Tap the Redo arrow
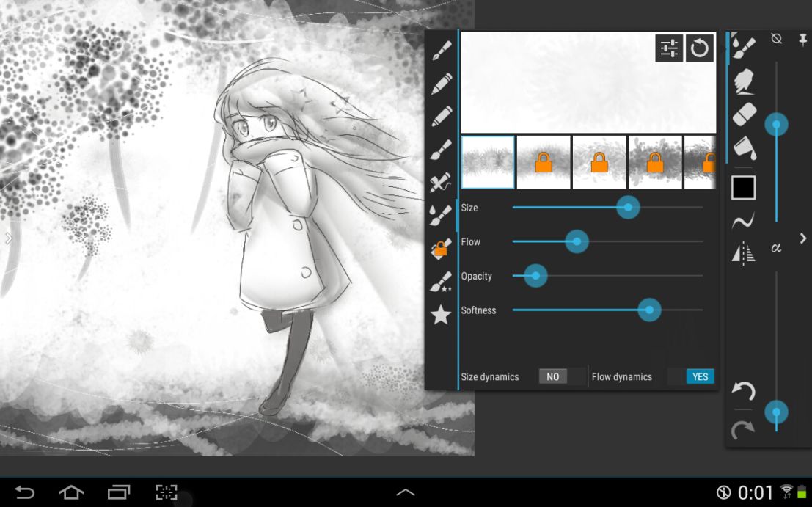 point(743,430)
